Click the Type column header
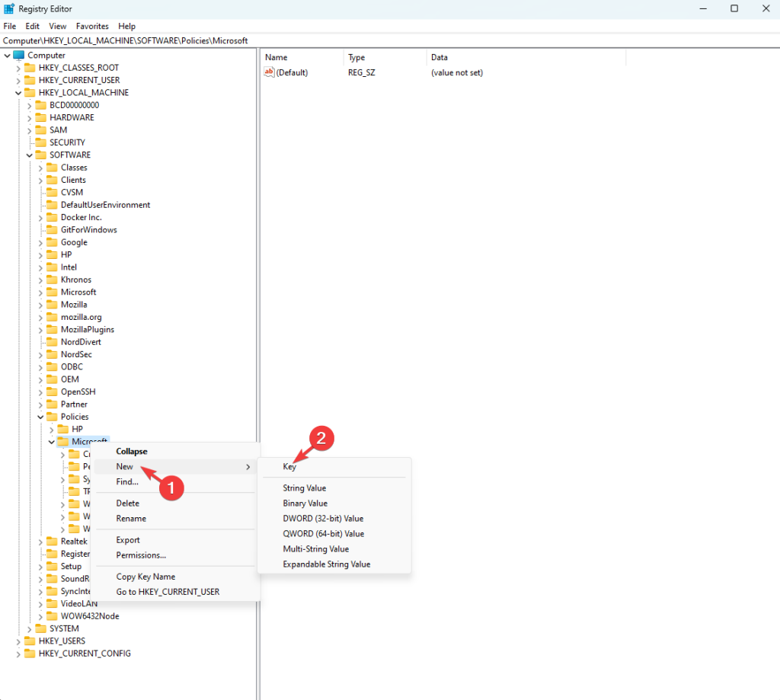 (385, 57)
